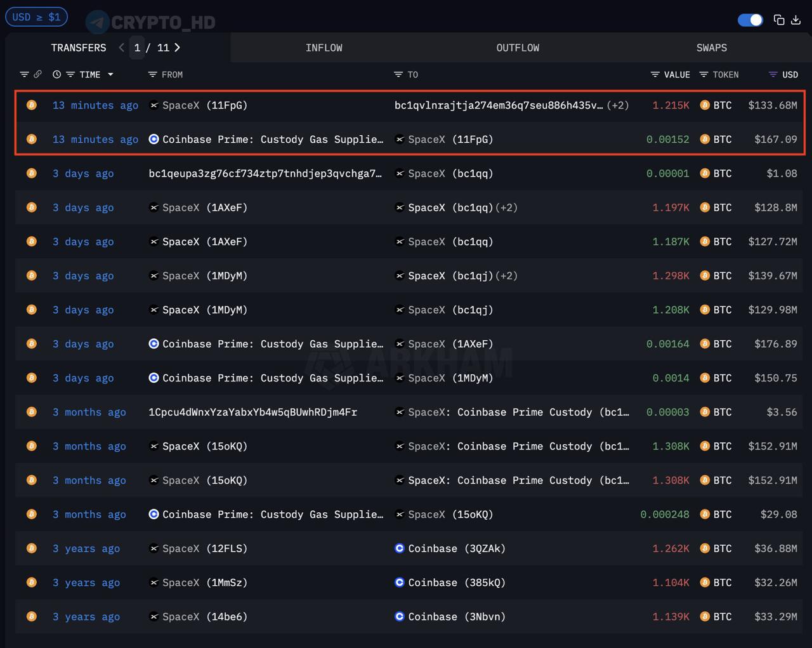812x648 pixels.
Task: Open the TIME sort dropdown arrow
Action: coord(110,74)
